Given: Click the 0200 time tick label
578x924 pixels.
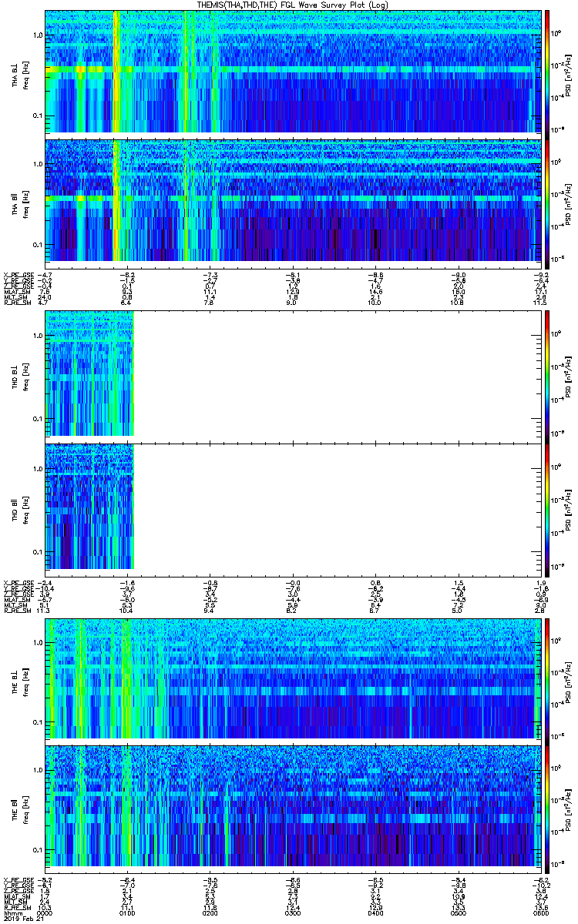Looking at the screenshot, I should (x=211, y=912).
